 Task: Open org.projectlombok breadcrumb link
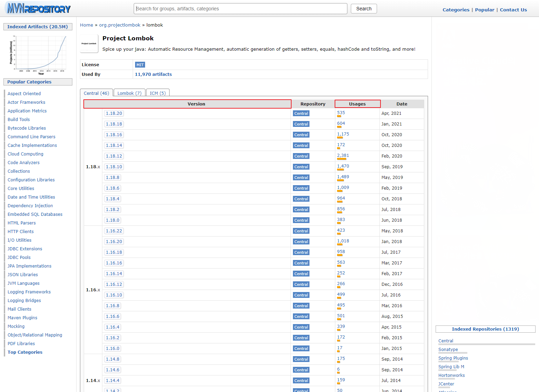(120, 25)
